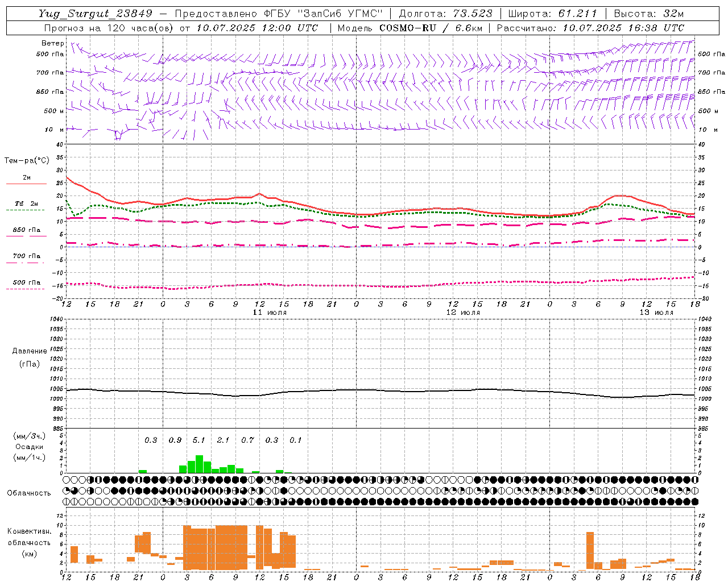The width and height of the screenshot is (728, 582).
Task: Click the '11 июля' date label
Action: point(270,313)
